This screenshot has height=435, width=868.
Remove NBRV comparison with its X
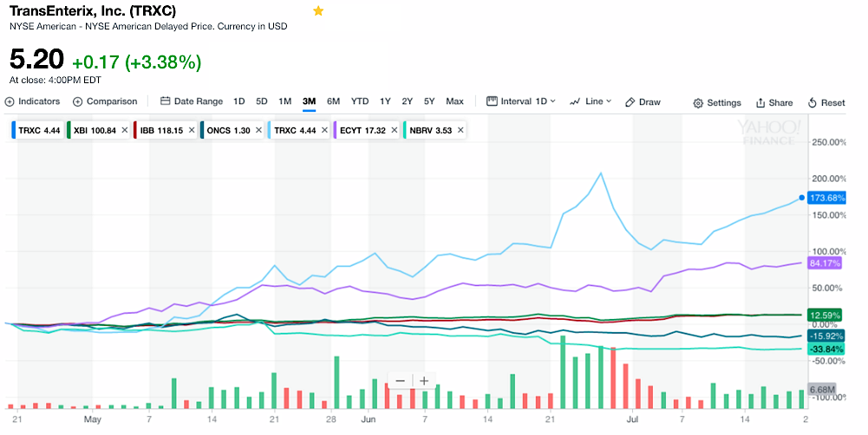point(460,131)
